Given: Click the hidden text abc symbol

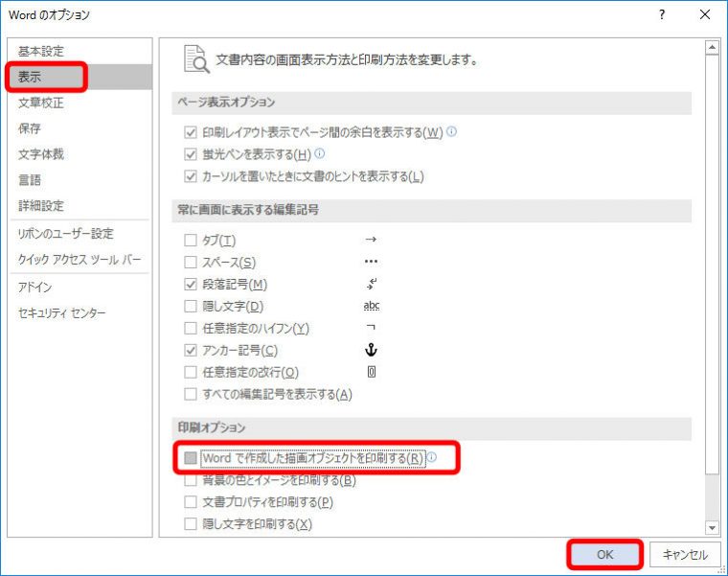Looking at the screenshot, I should [372, 305].
